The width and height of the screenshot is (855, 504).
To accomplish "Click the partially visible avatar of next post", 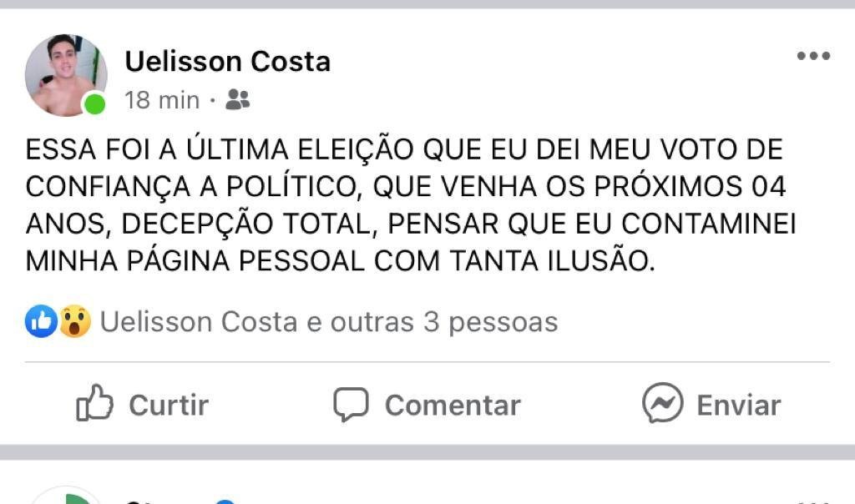I will pos(67,496).
